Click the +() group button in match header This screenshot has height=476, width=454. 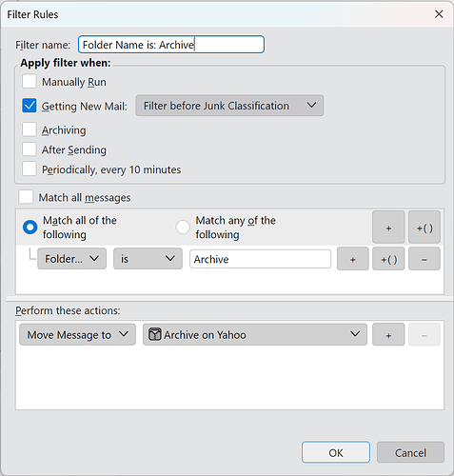coord(424,228)
